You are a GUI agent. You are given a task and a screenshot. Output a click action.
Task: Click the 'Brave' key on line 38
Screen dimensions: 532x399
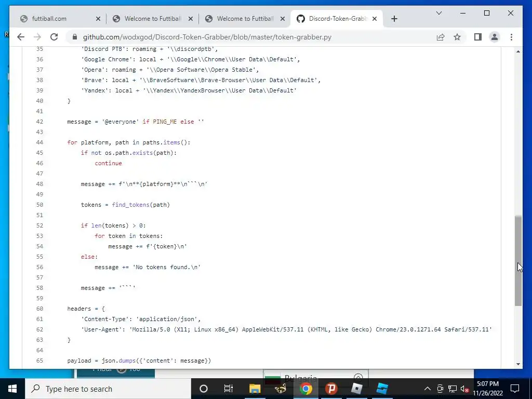(93, 80)
